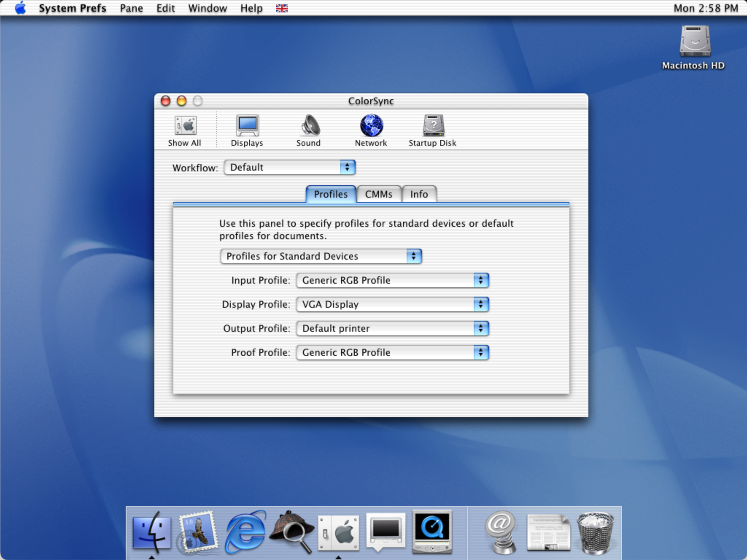Click the British flag input menu
The height and width of the screenshot is (560, 747).
[282, 8]
